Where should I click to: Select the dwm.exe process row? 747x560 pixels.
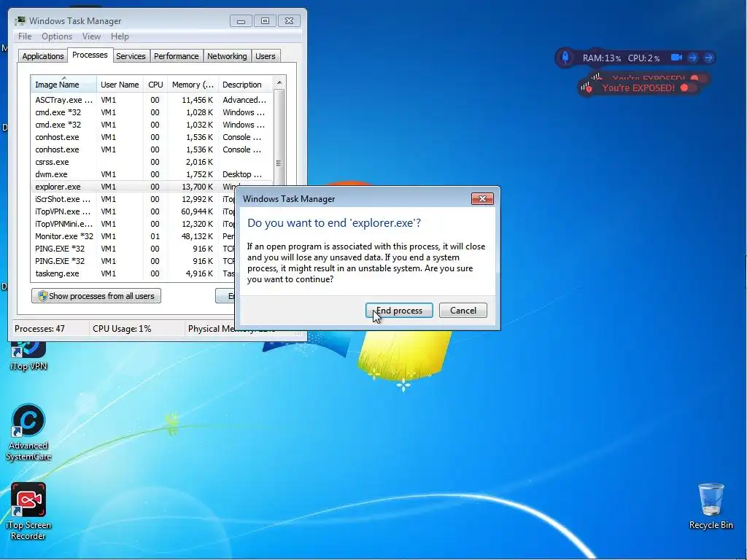[x=151, y=174]
